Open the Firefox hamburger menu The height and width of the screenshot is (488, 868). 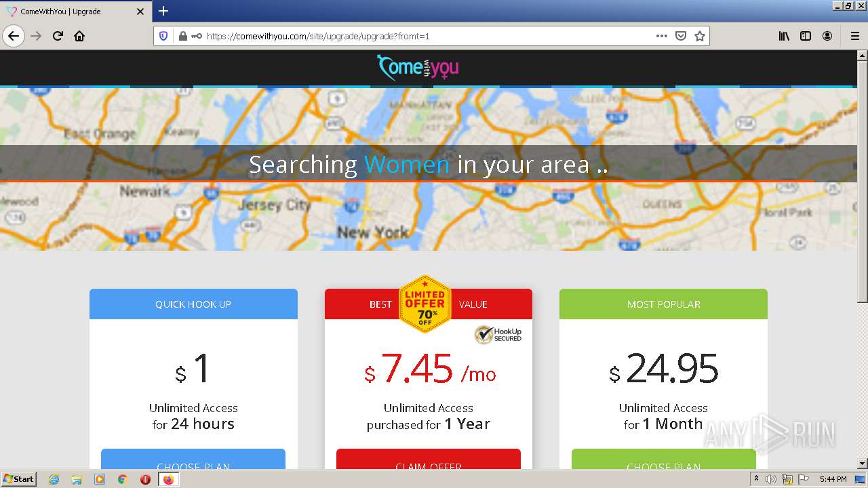854,36
